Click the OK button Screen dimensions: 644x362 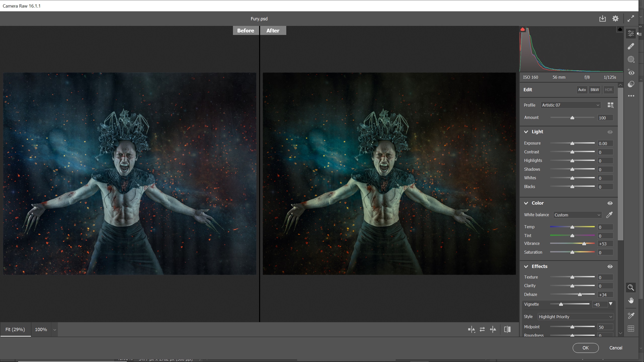point(585,348)
